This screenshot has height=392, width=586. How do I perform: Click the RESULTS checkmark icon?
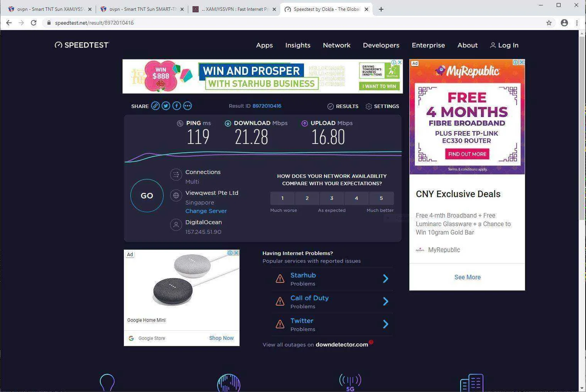pyautogui.click(x=331, y=106)
